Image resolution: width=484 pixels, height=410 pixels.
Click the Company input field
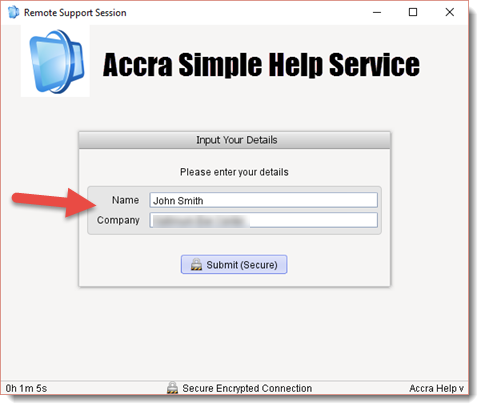click(x=263, y=220)
